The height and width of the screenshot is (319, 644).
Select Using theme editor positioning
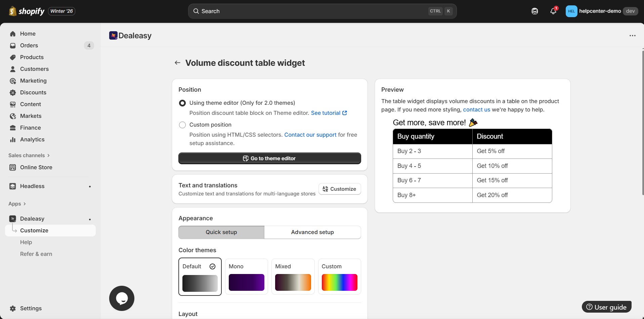coord(182,103)
